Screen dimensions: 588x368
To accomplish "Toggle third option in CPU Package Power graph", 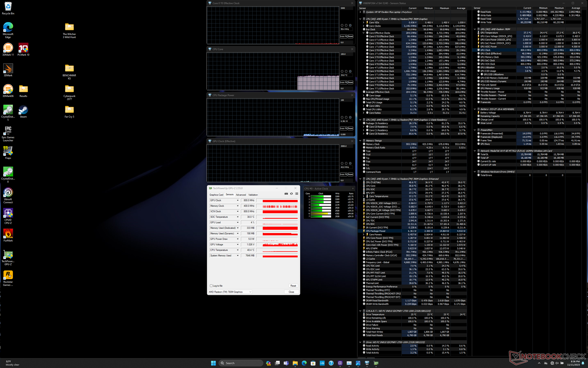I will pyautogui.click(x=350, y=117).
